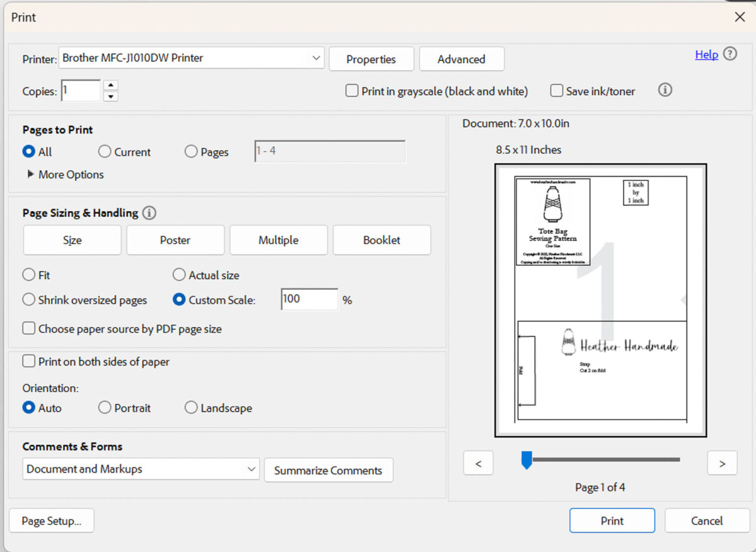Click the Save ink/toner info icon
The width and height of the screenshot is (756, 552).
(665, 90)
